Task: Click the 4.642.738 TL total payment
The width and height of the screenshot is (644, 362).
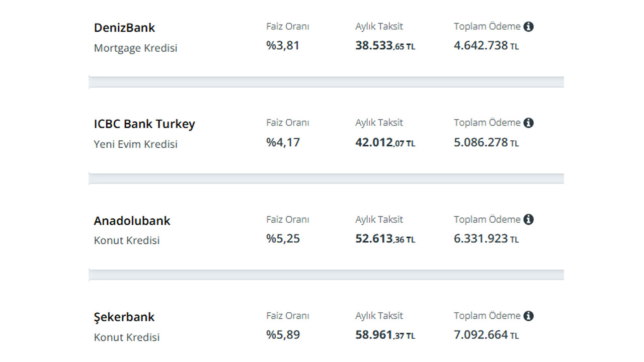Action: pyautogui.click(x=486, y=46)
